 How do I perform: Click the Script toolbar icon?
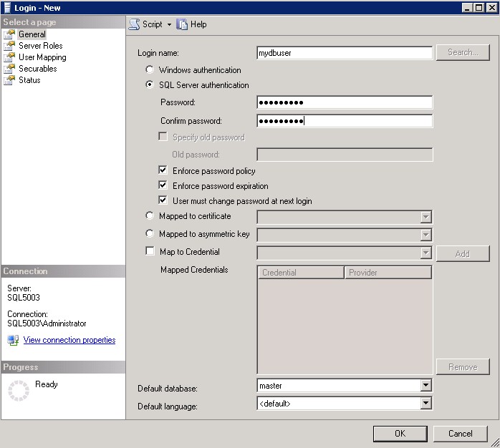[134, 24]
